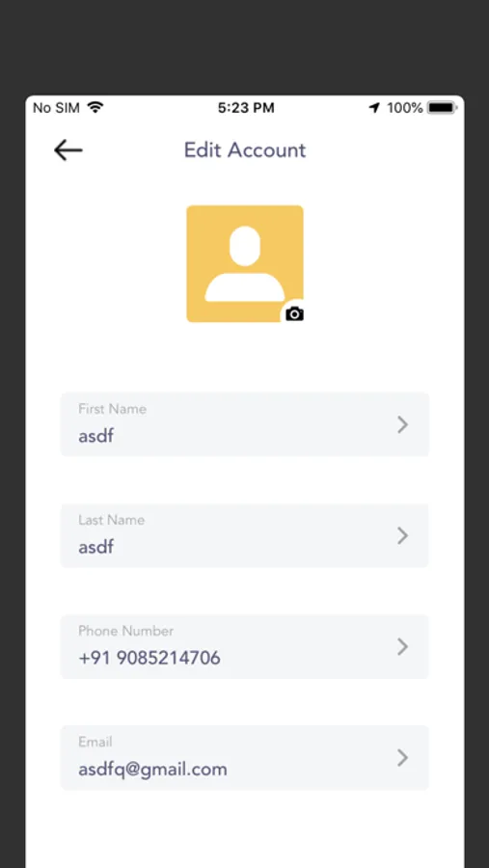
Task: Tap the Edit Account title
Action: pyautogui.click(x=245, y=150)
